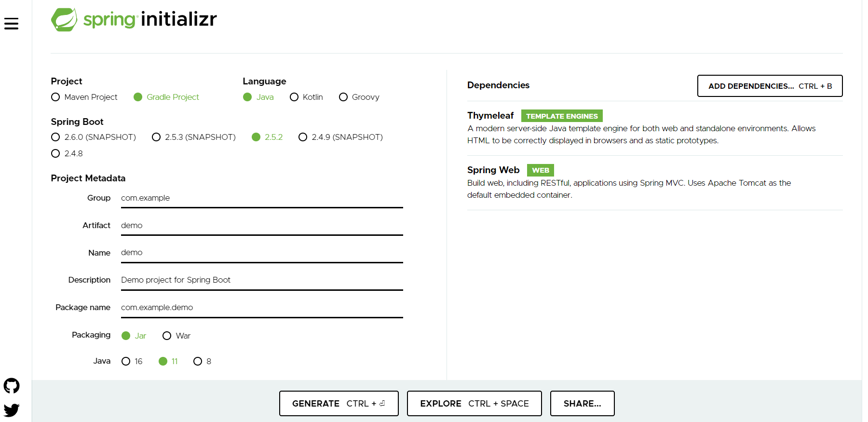
Task: Click the TEMPLATE ENGINES tag
Action: coord(562,116)
